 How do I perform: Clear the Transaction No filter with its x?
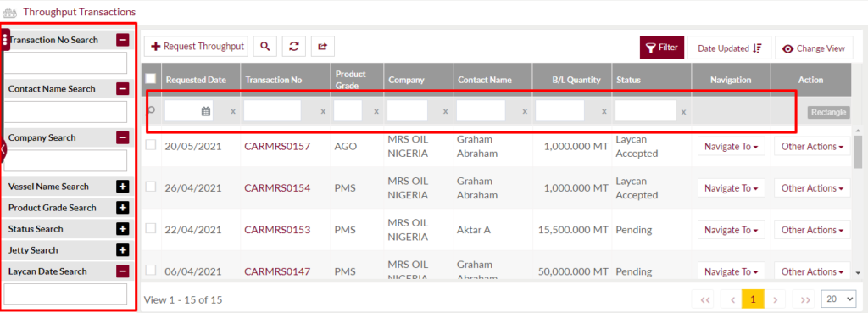tap(323, 111)
